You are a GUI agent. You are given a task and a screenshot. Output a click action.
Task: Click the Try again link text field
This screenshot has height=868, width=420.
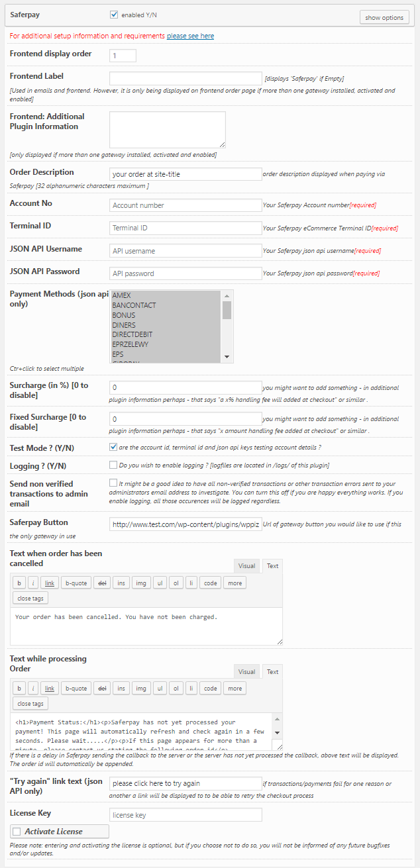pyautogui.click(x=185, y=783)
